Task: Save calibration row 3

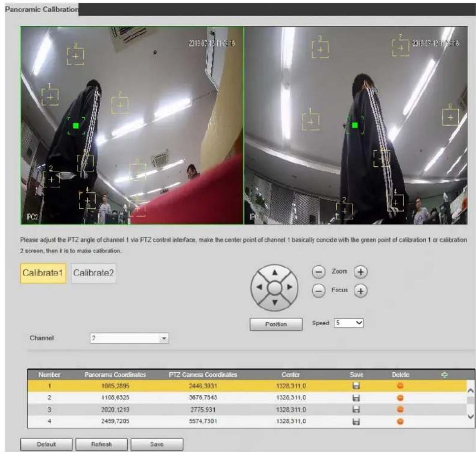Action: tap(356, 409)
